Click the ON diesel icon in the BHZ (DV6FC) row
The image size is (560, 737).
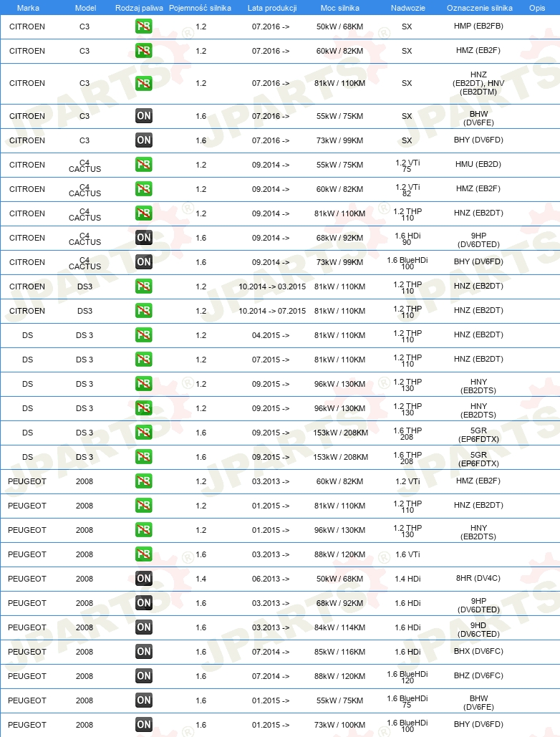tap(144, 676)
